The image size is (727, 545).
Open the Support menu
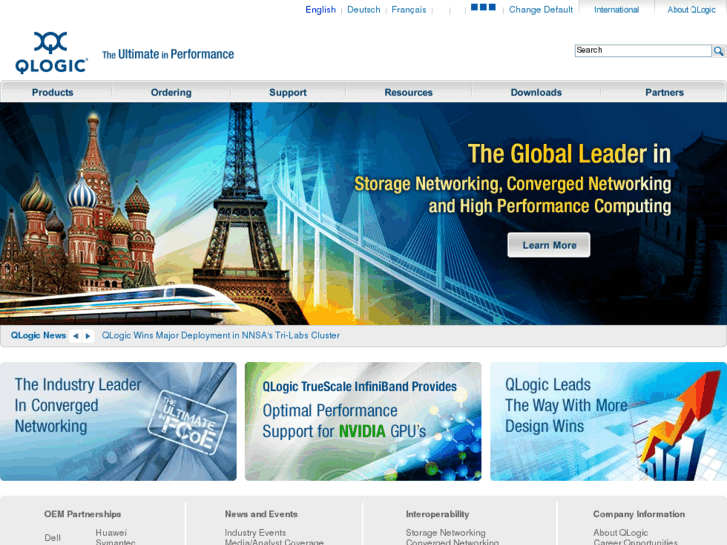point(288,92)
